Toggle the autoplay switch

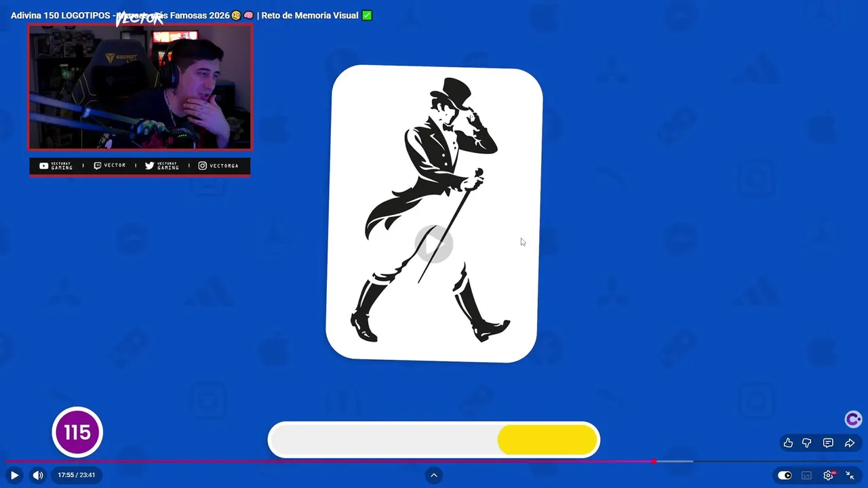coord(785,475)
